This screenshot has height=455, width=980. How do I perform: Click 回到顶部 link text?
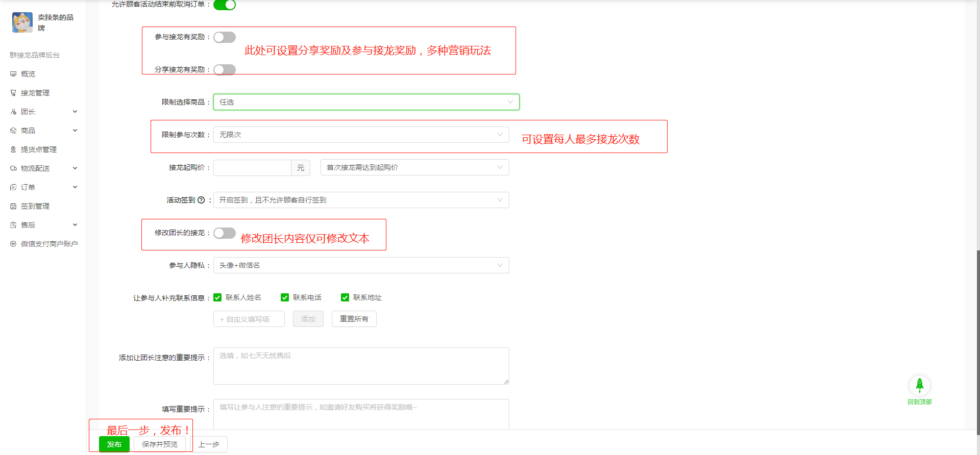(920, 402)
